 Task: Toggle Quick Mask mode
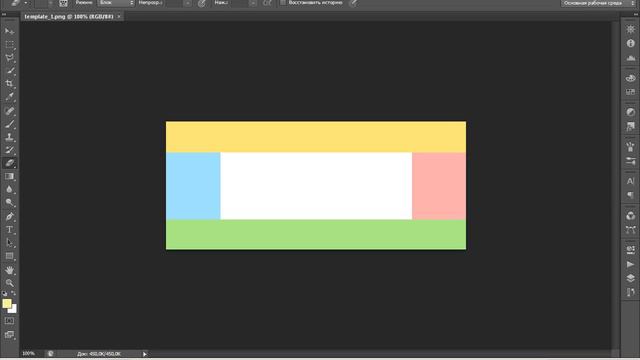click(9, 321)
